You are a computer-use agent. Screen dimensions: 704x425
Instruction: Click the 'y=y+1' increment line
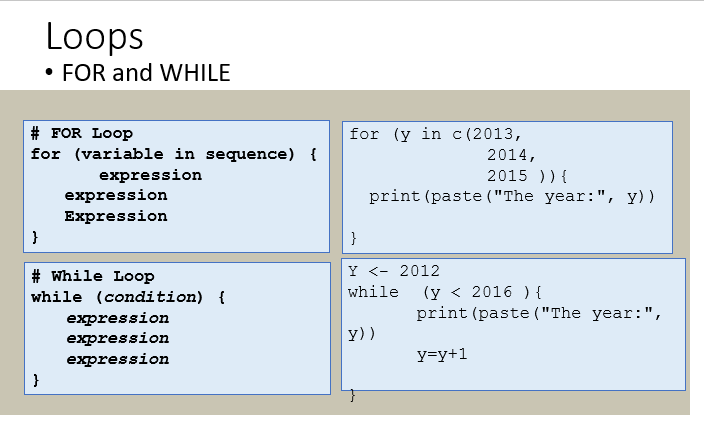[442, 355]
